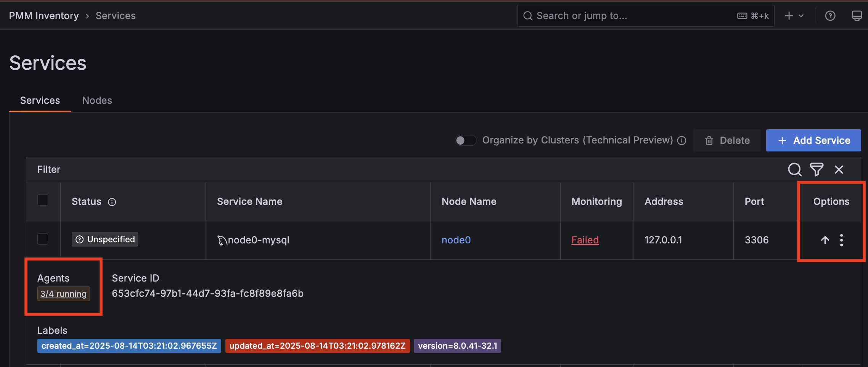Viewport: 868px width, 367px height.
Task: Click the info icon beside Organize by Clusters
Action: [x=682, y=140]
